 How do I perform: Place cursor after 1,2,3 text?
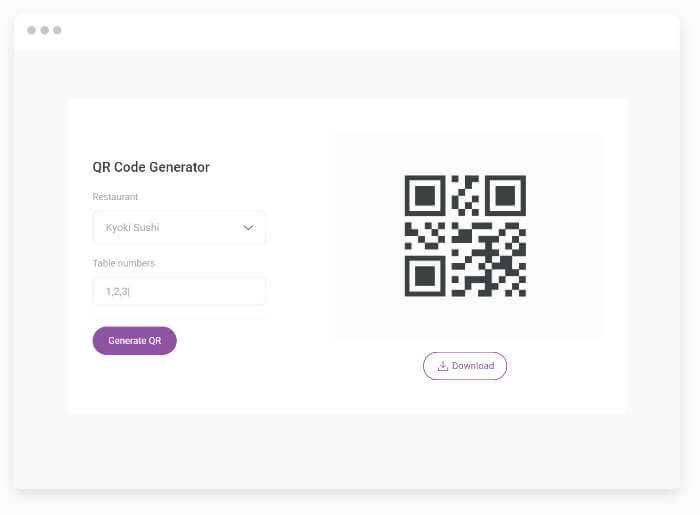pos(130,291)
